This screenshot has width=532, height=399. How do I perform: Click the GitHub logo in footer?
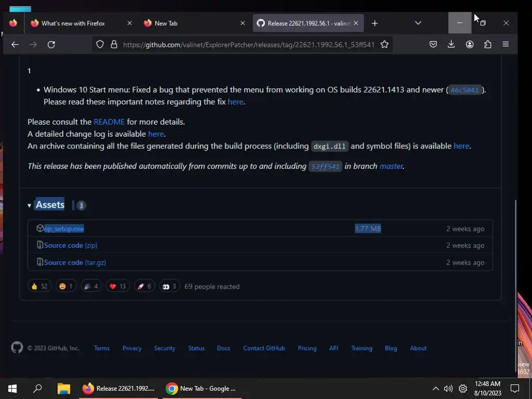(x=17, y=348)
